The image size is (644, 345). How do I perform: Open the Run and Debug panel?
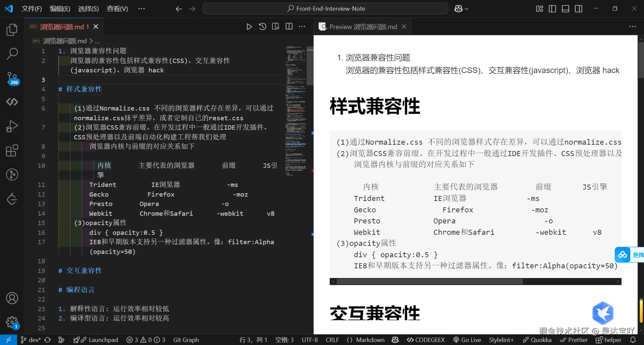[12, 126]
